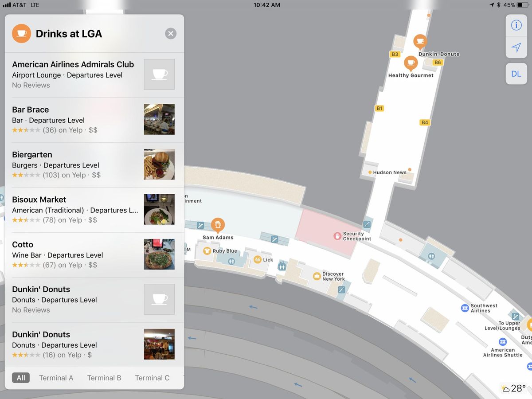The image size is (532, 399).
Task: Tap the 10:42 AM clock in status bar
Action: (266, 5)
